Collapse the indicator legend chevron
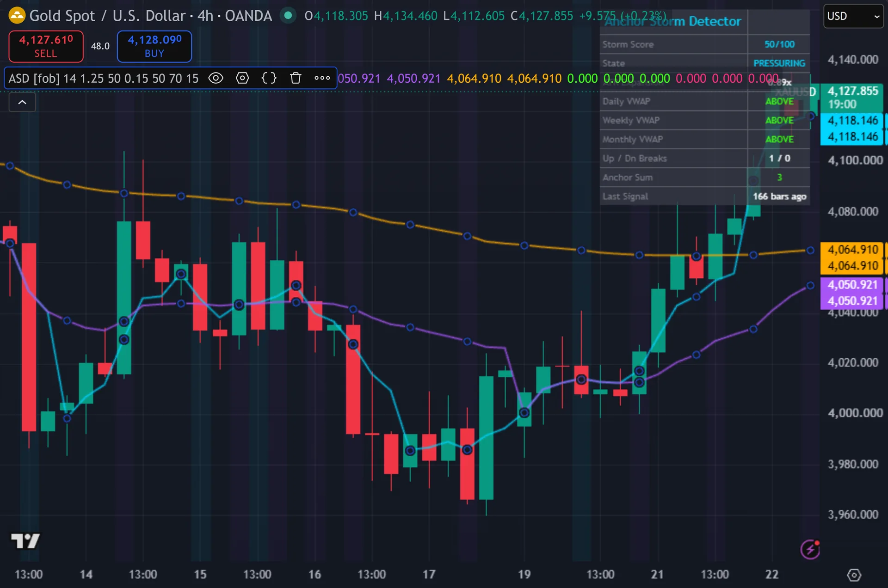The image size is (888, 588). click(22, 102)
